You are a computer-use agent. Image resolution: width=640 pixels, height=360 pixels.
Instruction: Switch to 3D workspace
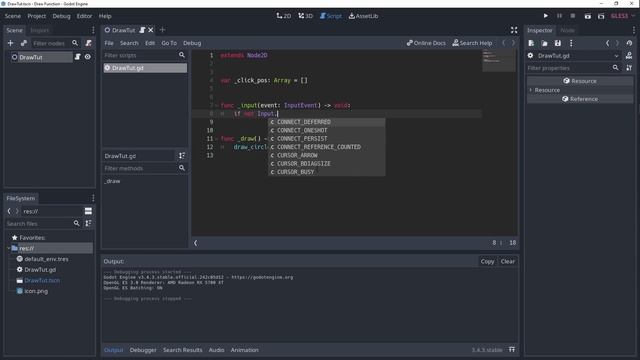[x=305, y=16]
